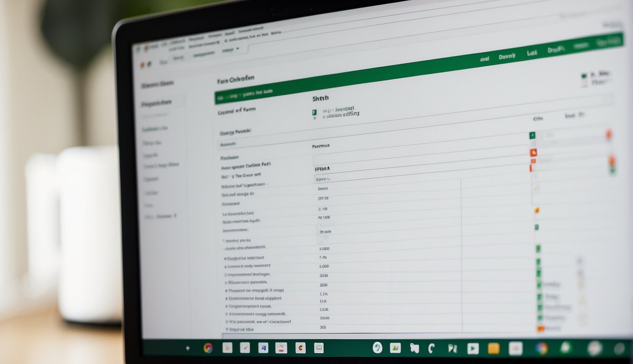Launch the blue document icon in taskbar
Image resolution: width=633 pixels, height=364 pixels.
coord(263,348)
